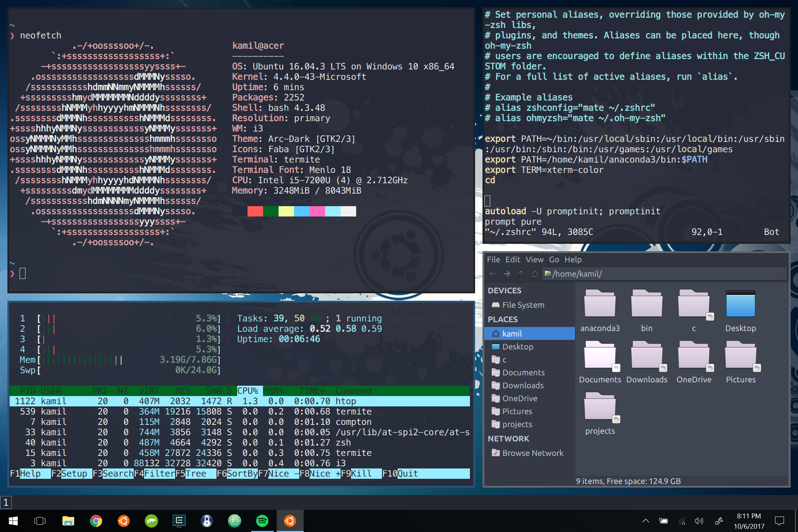This screenshot has height=532, width=798.
Task: Open the Atom editor from taskbar
Action: (234, 521)
